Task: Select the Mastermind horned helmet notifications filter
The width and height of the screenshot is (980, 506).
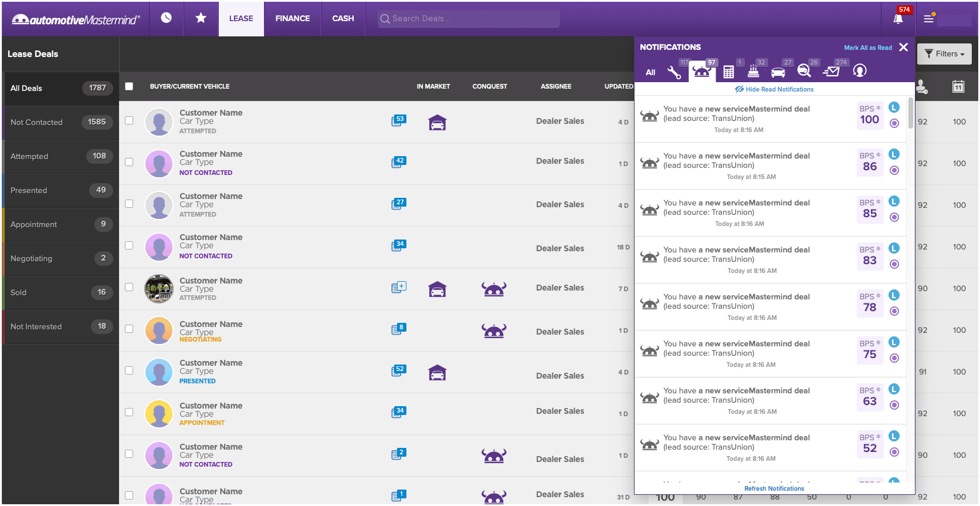Action: (702, 72)
